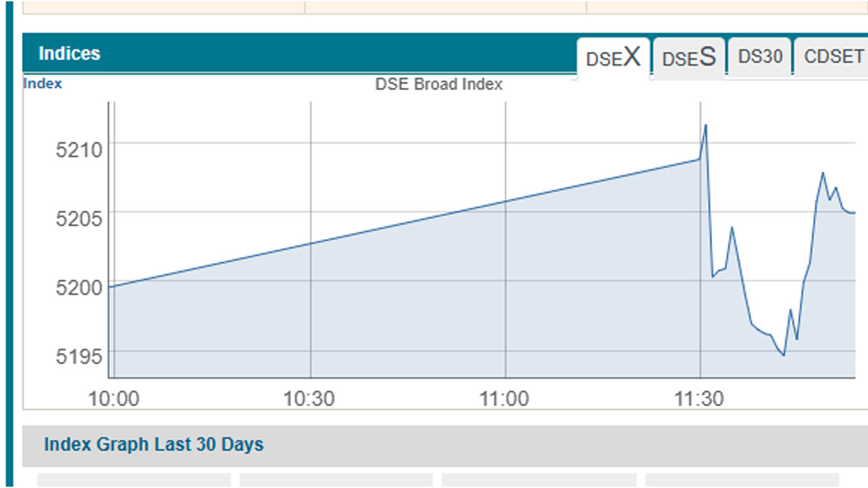The height and width of the screenshot is (488, 868).
Task: Click the DSE Broad Index chart title
Action: (x=439, y=85)
